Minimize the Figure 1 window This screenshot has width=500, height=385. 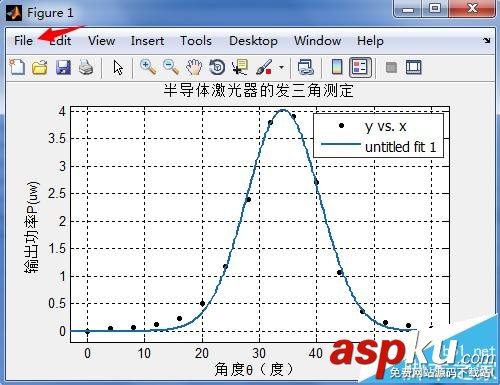(x=408, y=9)
